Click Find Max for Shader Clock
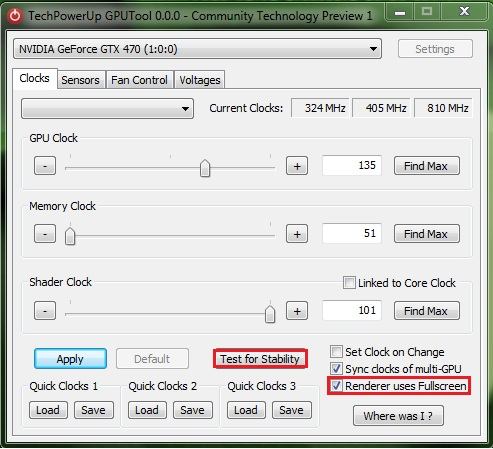The image size is (493, 449). 427,311
